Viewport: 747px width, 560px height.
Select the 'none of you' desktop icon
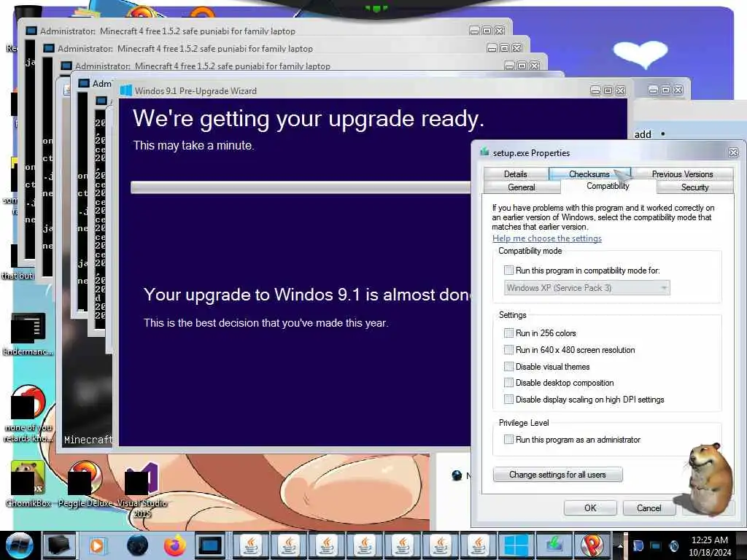(28, 414)
